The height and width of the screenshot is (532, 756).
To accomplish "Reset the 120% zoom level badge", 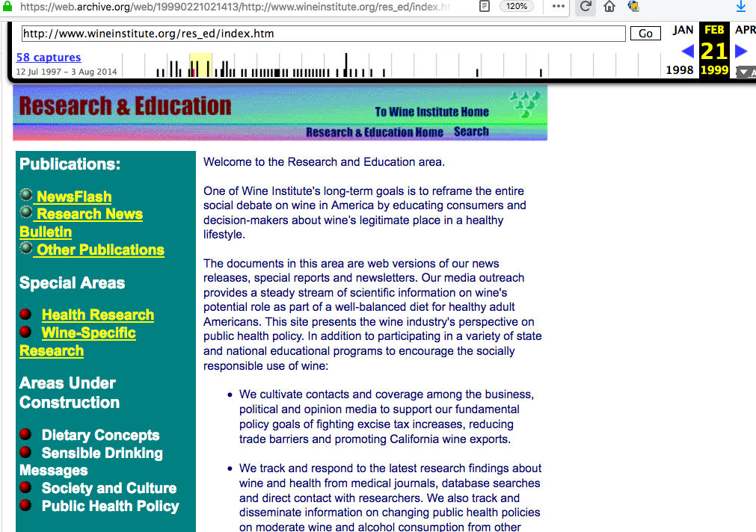I will 517,6.
